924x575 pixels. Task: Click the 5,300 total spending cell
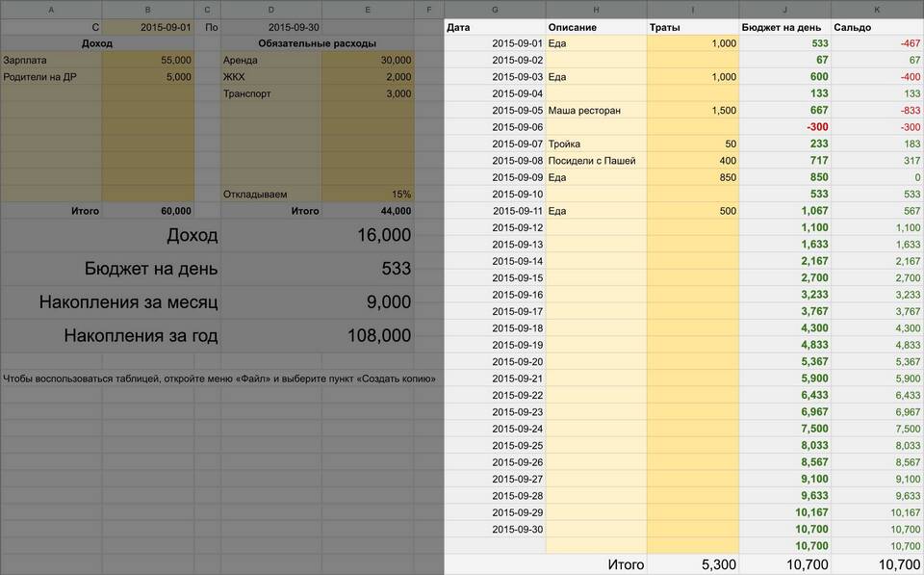click(693, 564)
